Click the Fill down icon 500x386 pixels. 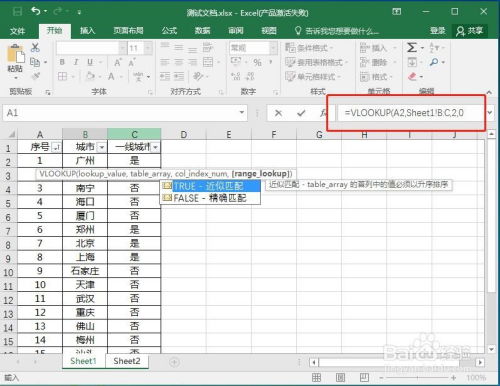(x=412, y=62)
